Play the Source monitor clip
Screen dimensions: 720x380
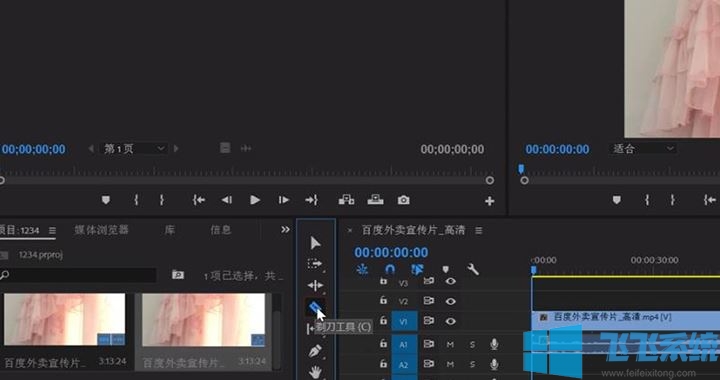(x=255, y=200)
